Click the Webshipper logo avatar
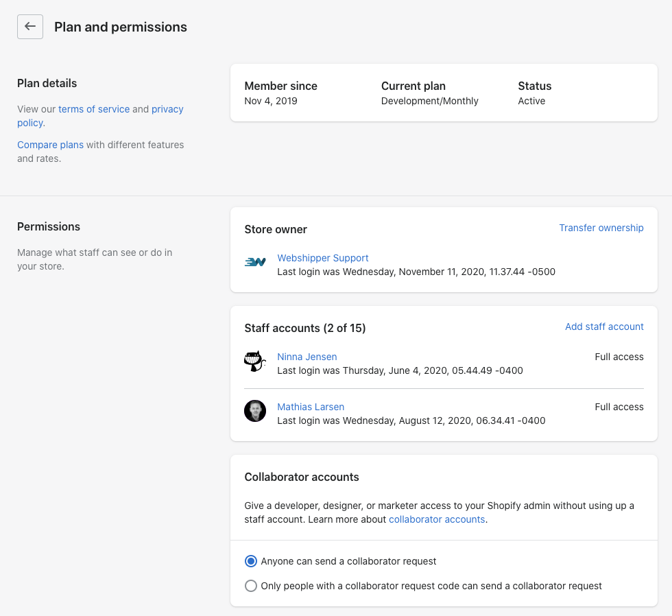The image size is (672, 616). click(255, 262)
